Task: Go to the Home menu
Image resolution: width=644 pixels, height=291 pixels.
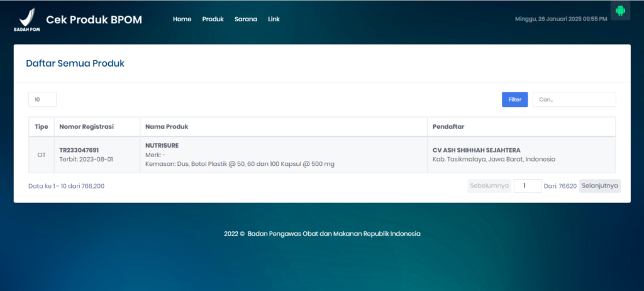Action: click(x=182, y=19)
